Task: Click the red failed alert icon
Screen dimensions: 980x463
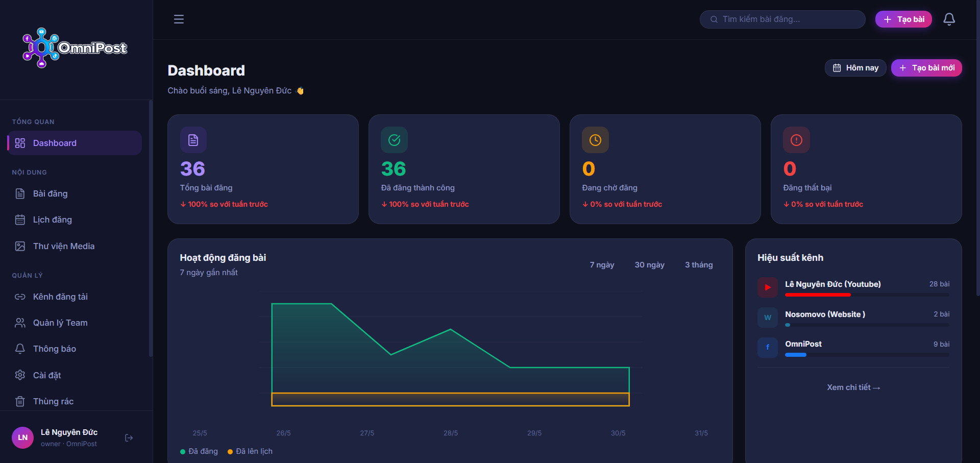Action: pyautogui.click(x=796, y=140)
